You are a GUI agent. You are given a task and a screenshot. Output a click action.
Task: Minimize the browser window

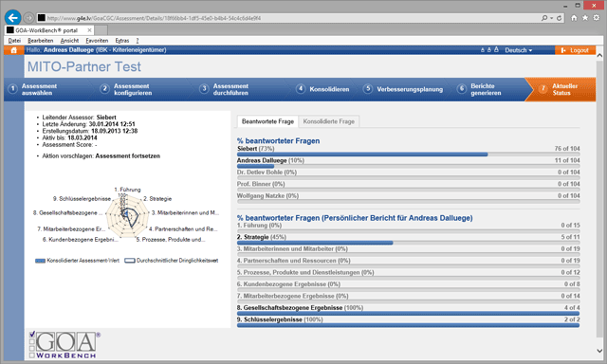click(565, 6)
